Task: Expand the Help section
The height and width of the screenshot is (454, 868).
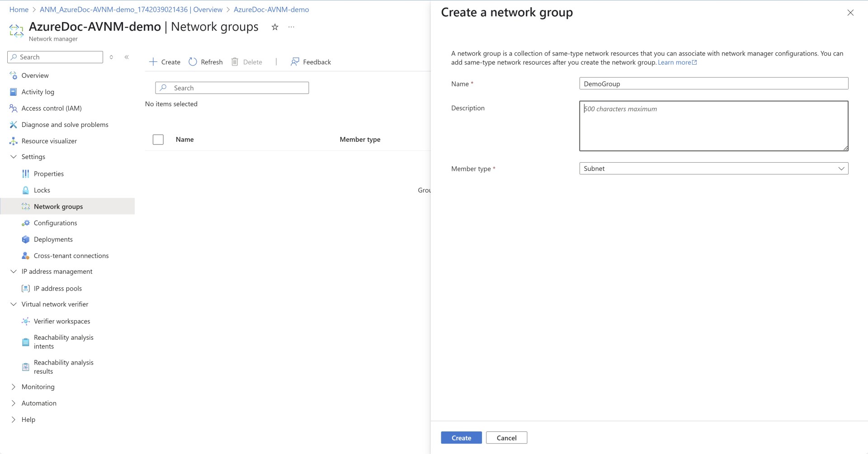Action: click(x=13, y=420)
